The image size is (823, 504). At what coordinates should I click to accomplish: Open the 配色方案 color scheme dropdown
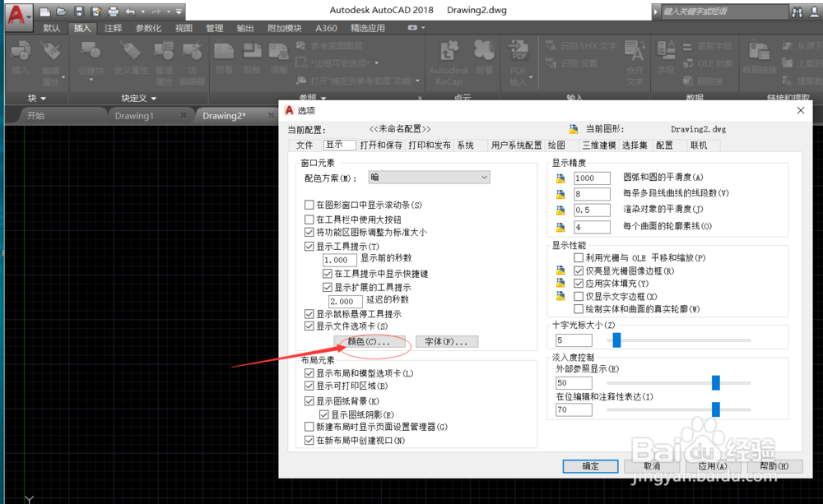click(430, 178)
